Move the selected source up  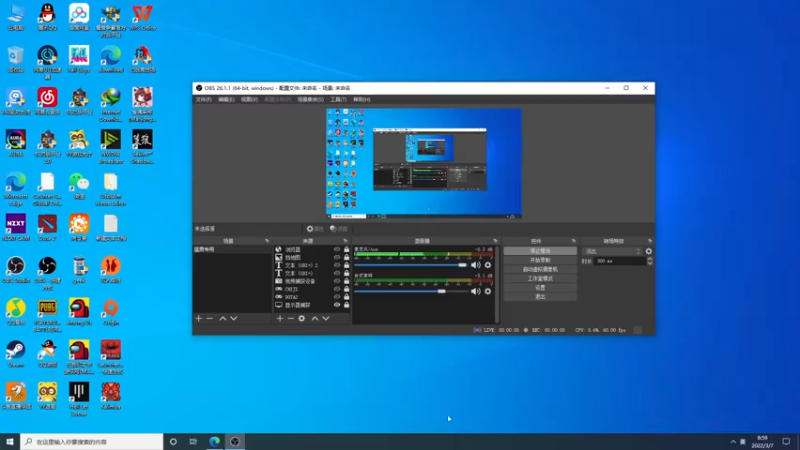pyautogui.click(x=315, y=318)
